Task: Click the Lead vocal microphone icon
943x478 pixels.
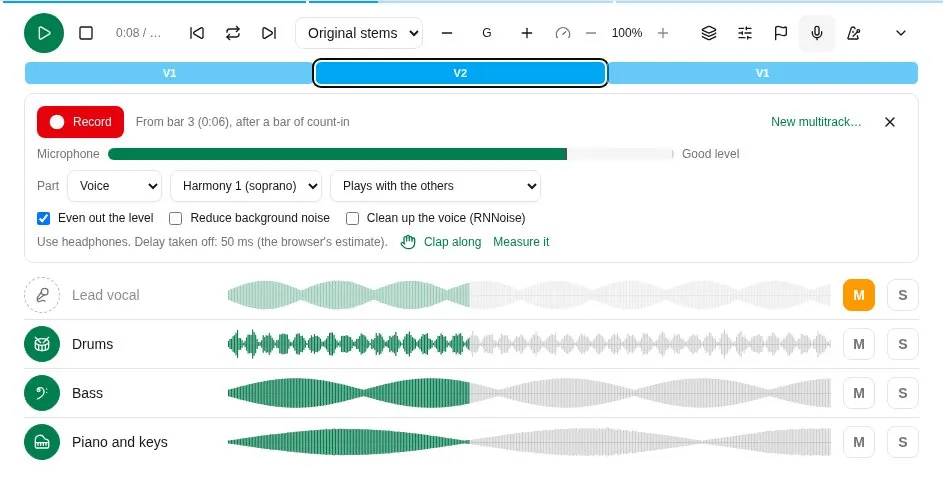Action: 42,295
